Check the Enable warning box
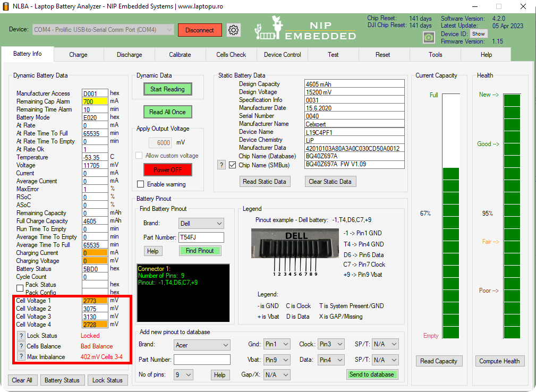The width and height of the screenshot is (536, 392). [140, 184]
